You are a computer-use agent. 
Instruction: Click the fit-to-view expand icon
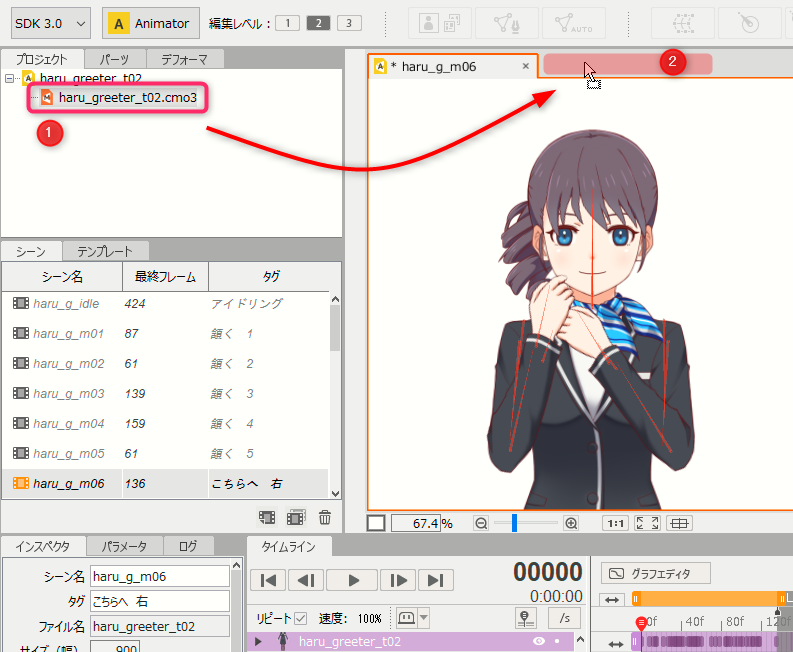pos(647,523)
